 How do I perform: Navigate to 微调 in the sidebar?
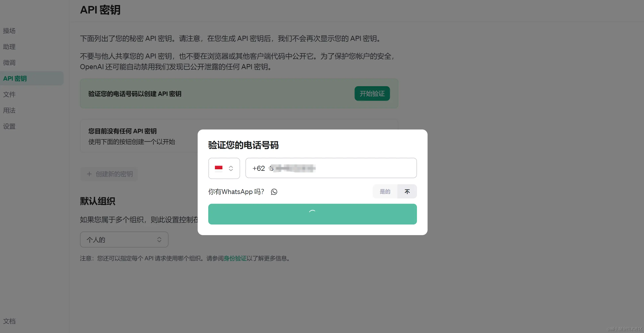9,63
